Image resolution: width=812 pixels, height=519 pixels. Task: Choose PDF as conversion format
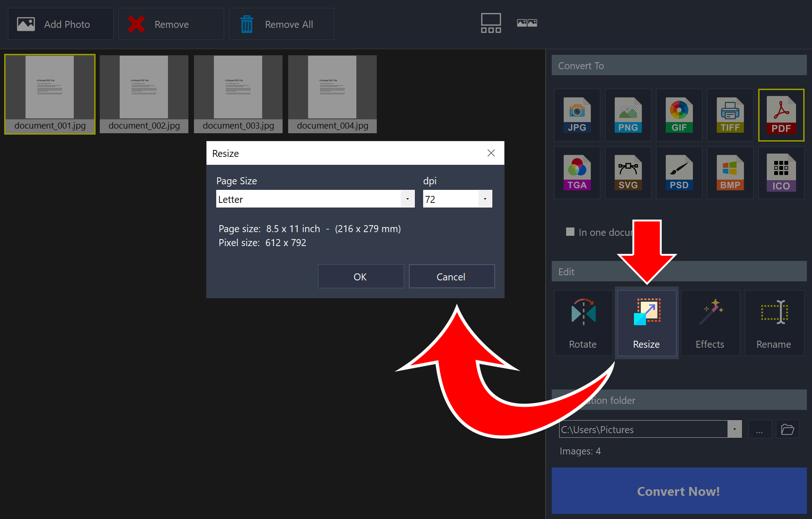coord(781,115)
